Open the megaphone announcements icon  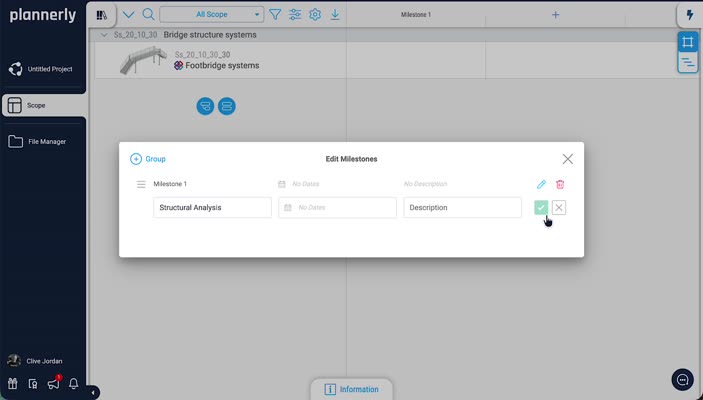coord(53,384)
